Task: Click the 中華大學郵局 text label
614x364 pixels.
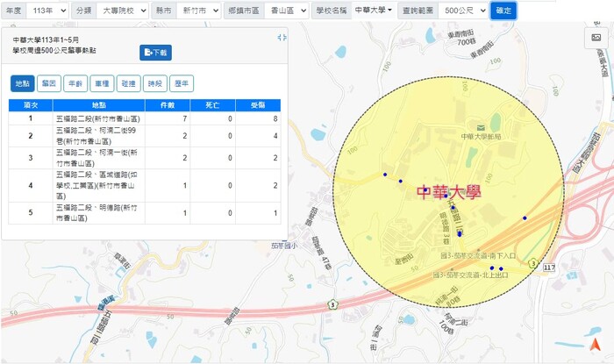Action: [x=481, y=136]
